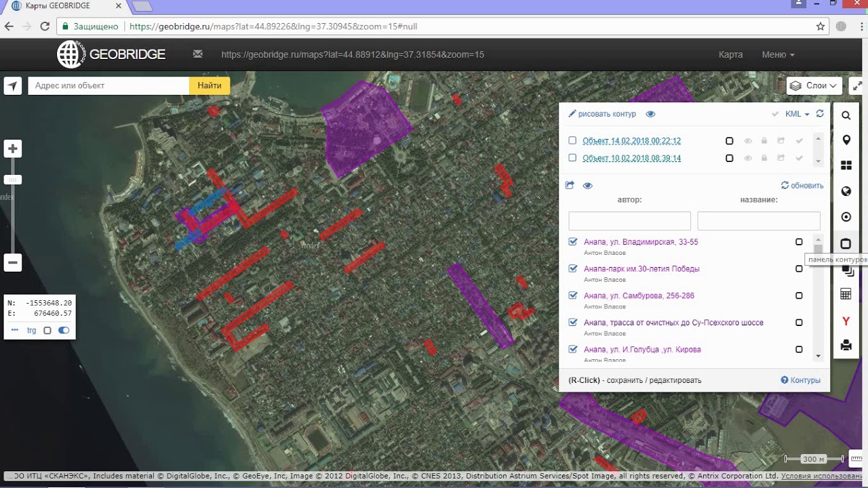This screenshot has width=868, height=488.
Task: Click share icon for Объект 14.02.2018 row
Action: 781,141
